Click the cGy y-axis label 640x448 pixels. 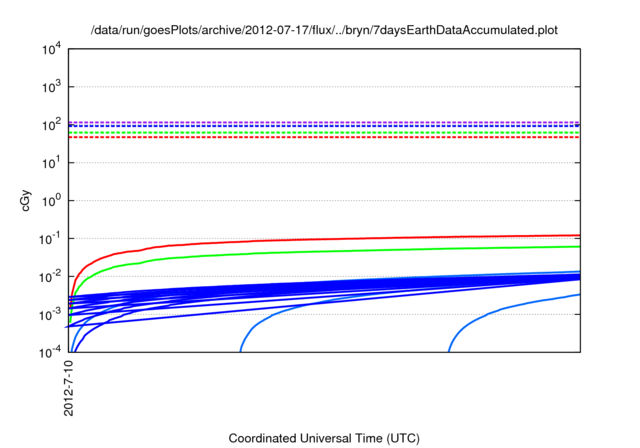pyautogui.click(x=26, y=200)
